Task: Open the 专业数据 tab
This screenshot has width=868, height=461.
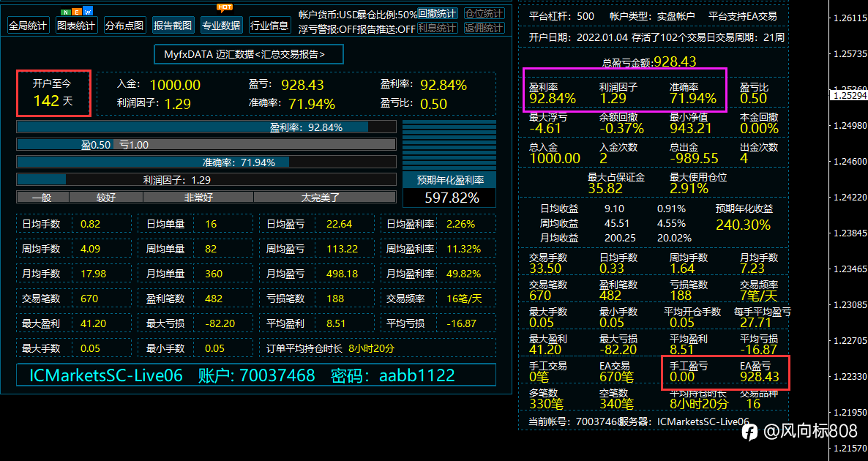Action: [x=222, y=26]
